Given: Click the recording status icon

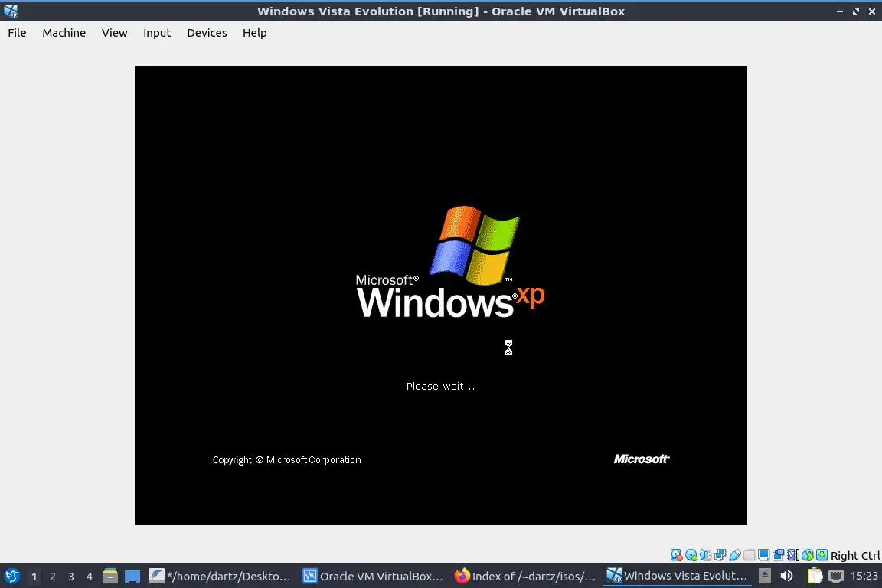Looking at the screenshot, I should coord(779,555).
